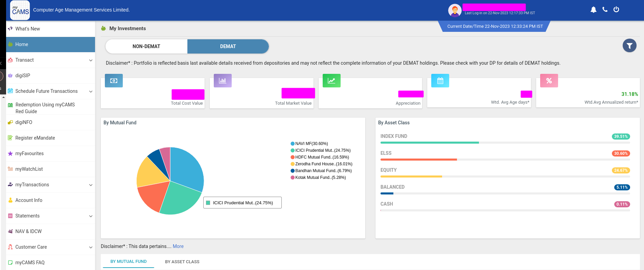Click the power logout icon
The image size is (644, 270).
pos(616,9)
